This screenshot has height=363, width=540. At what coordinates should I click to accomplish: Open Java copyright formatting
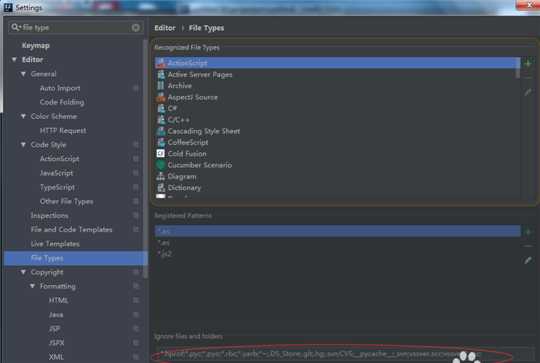click(56, 315)
